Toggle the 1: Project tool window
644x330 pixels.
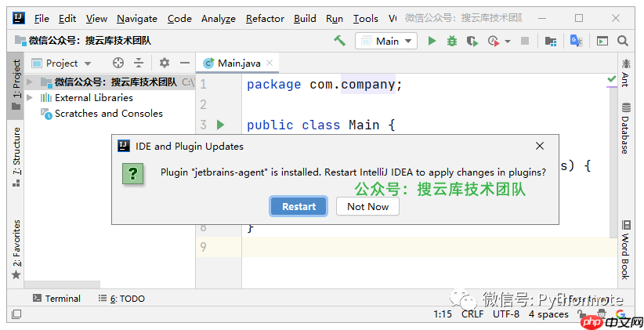coord(16,85)
